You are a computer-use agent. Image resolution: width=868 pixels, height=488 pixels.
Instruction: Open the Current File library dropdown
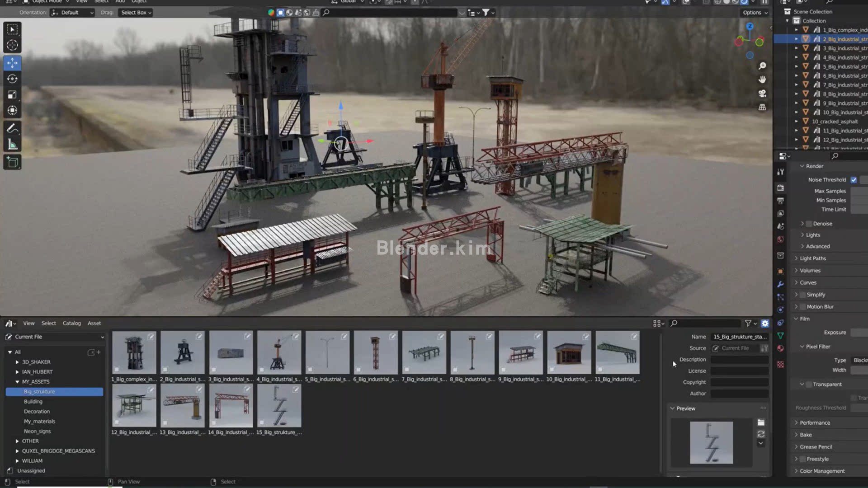(55, 337)
